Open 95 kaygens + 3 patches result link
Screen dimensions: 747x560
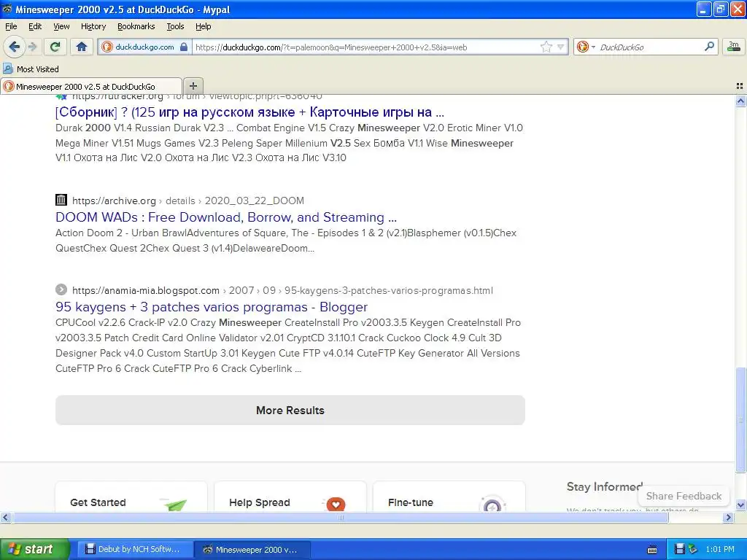[x=212, y=307]
